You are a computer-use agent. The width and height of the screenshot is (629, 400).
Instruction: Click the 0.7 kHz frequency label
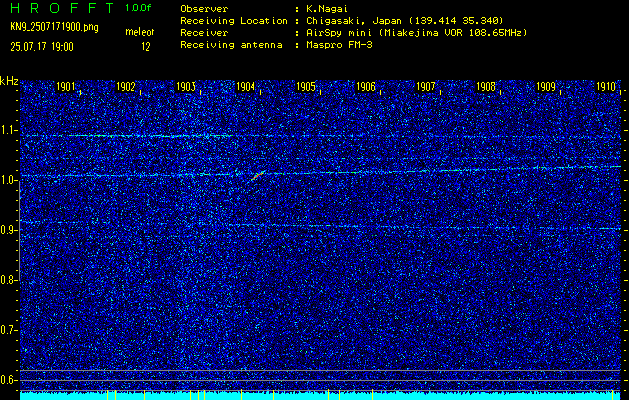pos(8,330)
